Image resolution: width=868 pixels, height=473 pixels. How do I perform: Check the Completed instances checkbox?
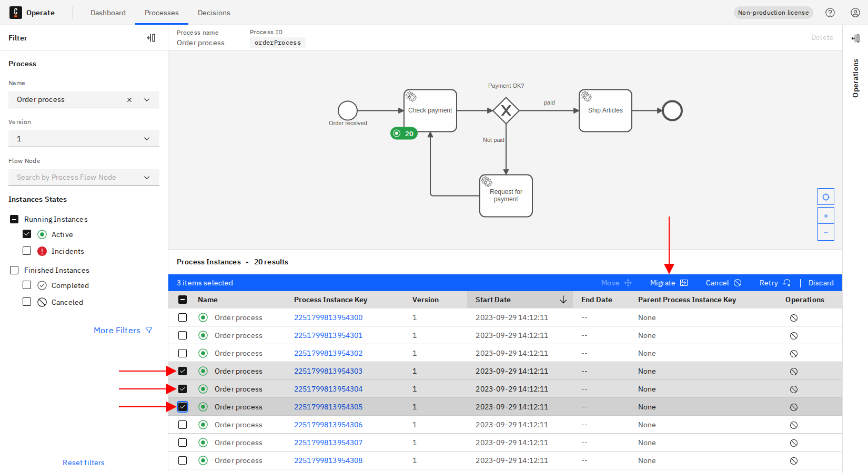27,285
